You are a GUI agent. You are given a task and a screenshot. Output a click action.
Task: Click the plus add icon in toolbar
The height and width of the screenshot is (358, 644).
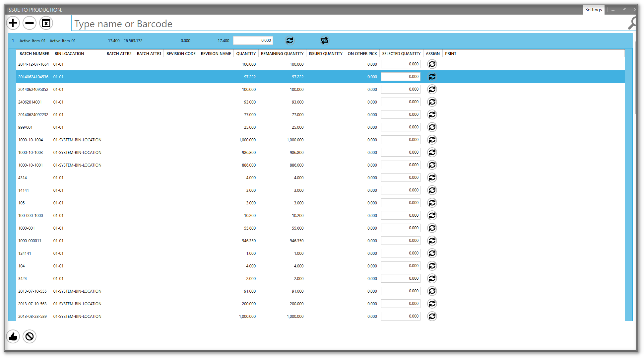click(x=13, y=23)
